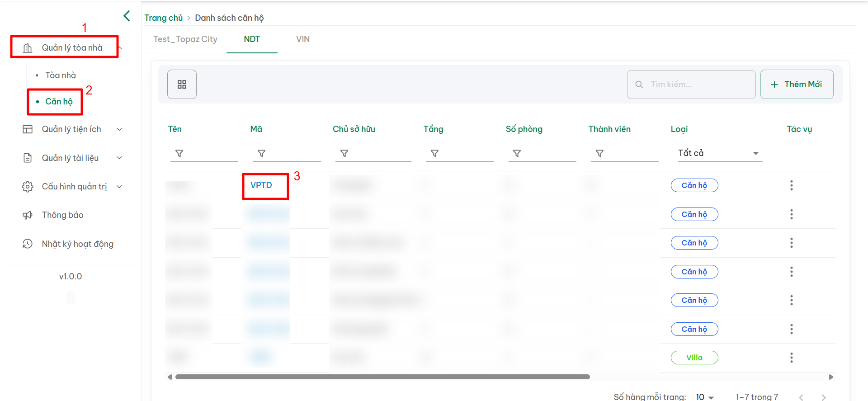Click the horizontal table scrollbar

(x=382, y=377)
